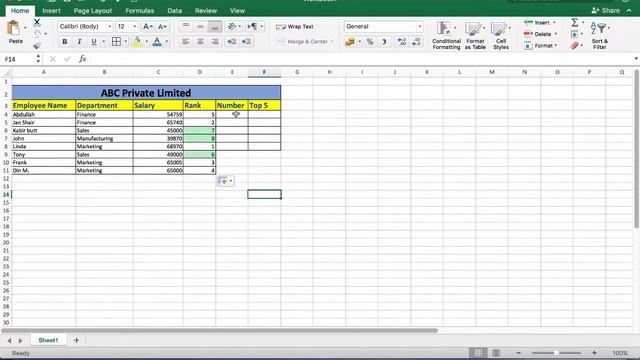Decrease indent
Screen dimensions: 640x360
coord(231,42)
